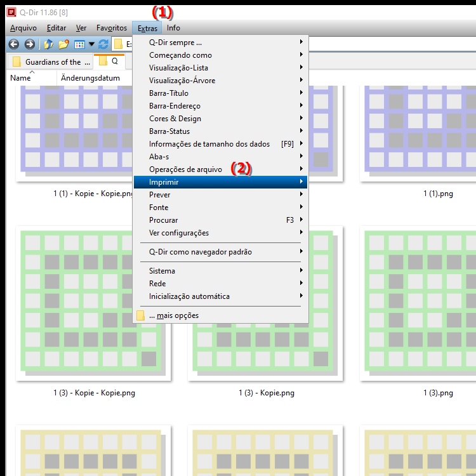The width and height of the screenshot is (476, 476).
Task: Click the new folder icon with star
Action: [63, 44]
